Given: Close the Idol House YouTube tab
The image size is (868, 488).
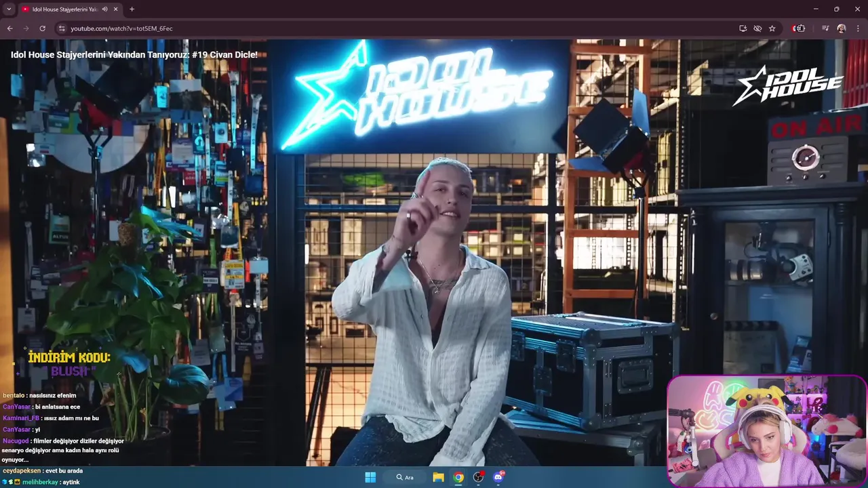Looking at the screenshot, I should [115, 9].
